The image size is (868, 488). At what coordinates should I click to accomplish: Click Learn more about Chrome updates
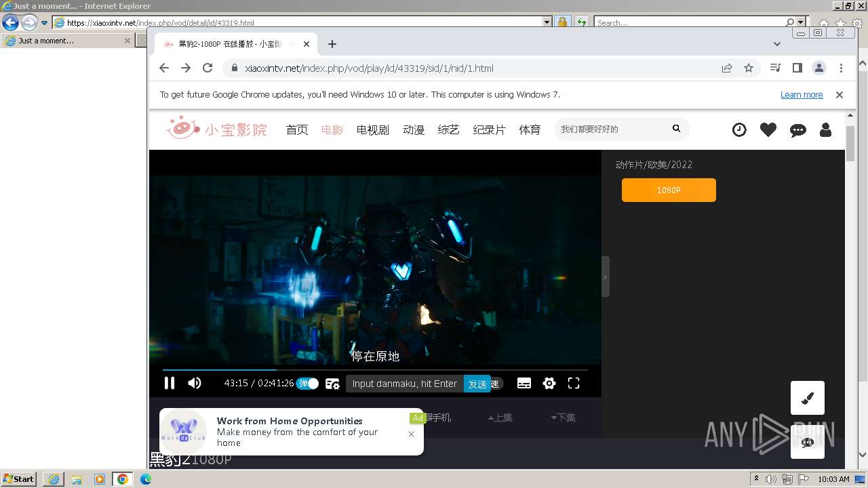pos(802,95)
